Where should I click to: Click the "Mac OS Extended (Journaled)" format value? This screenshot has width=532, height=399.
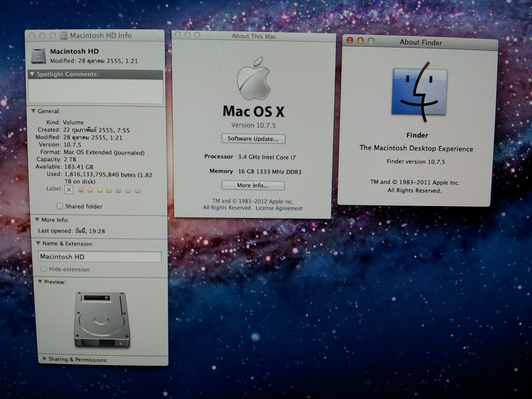pos(104,152)
